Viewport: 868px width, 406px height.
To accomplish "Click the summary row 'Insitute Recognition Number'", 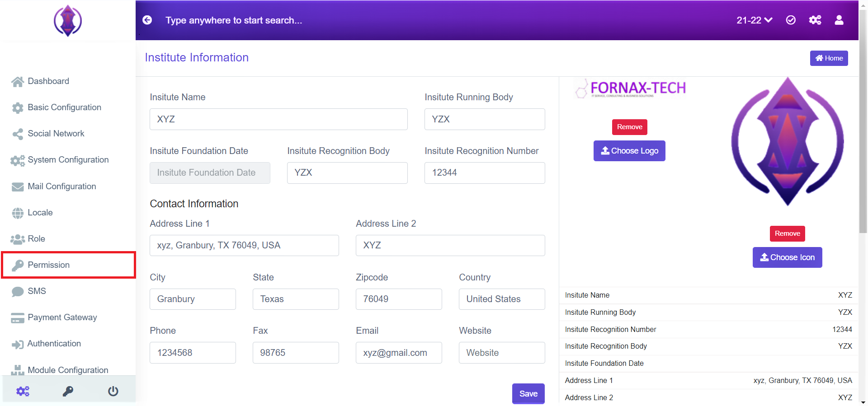I will (x=708, y=329).
